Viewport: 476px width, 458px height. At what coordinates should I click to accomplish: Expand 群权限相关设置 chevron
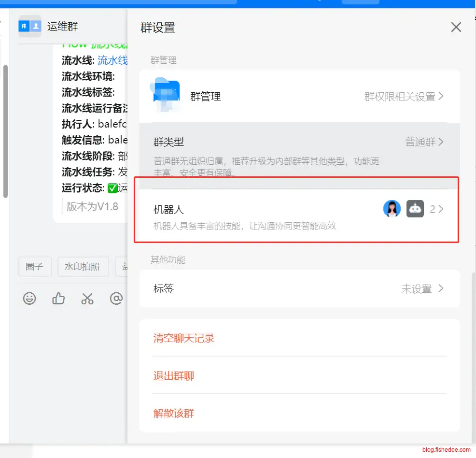pyautogui.click(x=441, y=96)
